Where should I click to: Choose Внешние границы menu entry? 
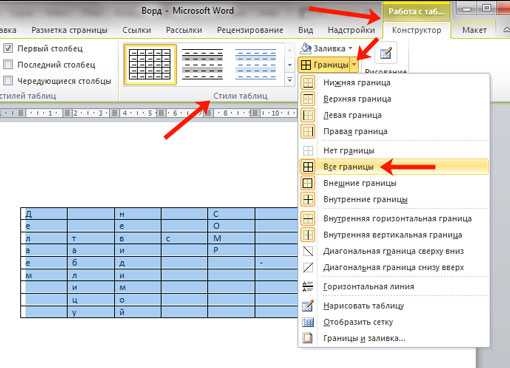(x=393, y=183)
